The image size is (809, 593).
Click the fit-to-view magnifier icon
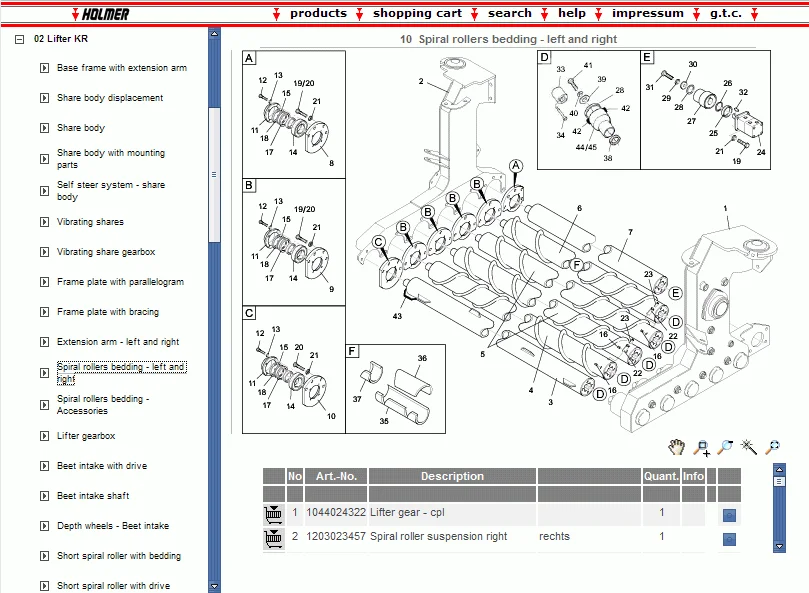[x=772, y=447]
